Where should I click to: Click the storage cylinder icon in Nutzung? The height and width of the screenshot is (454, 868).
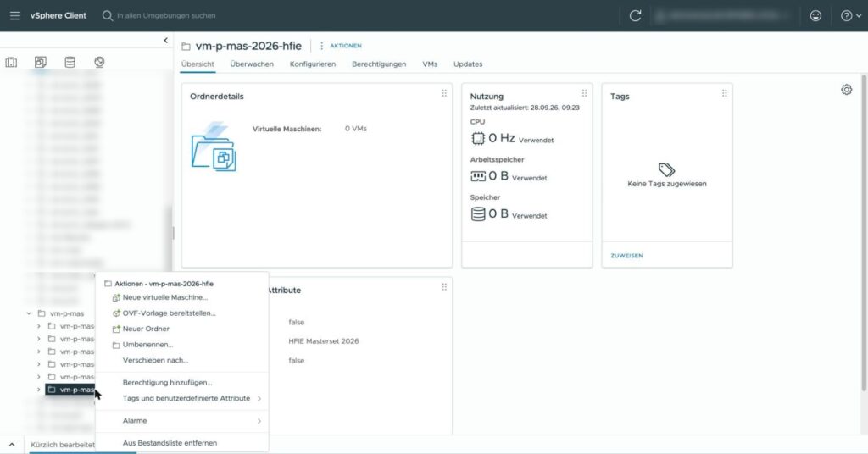(x=478, y=214)
